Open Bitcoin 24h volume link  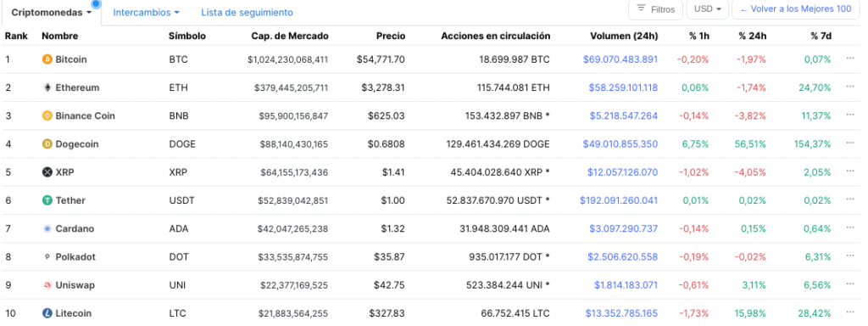(620, 59)
